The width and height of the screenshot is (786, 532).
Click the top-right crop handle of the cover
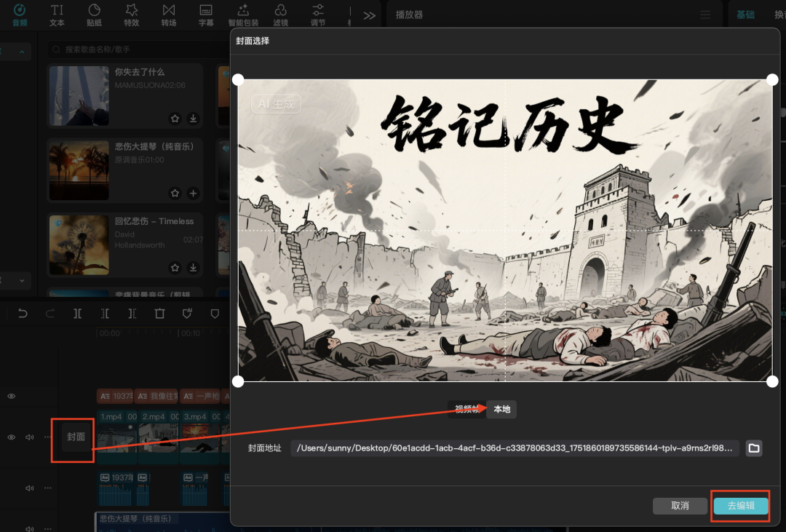[x=771, y=79]
